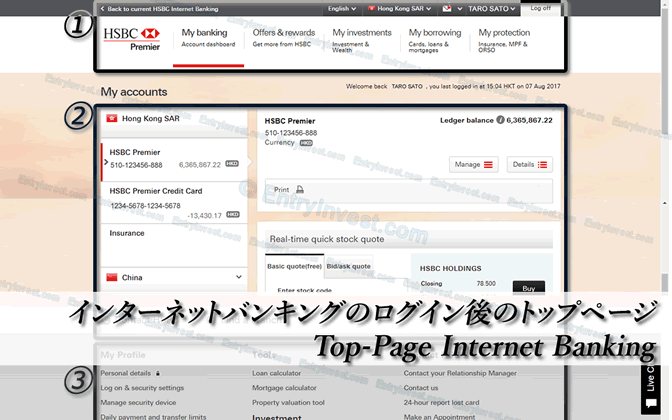Viewport: 672px width, 420px height.
Task: Expand the China accounts section
Action: (x=239, y=277)
